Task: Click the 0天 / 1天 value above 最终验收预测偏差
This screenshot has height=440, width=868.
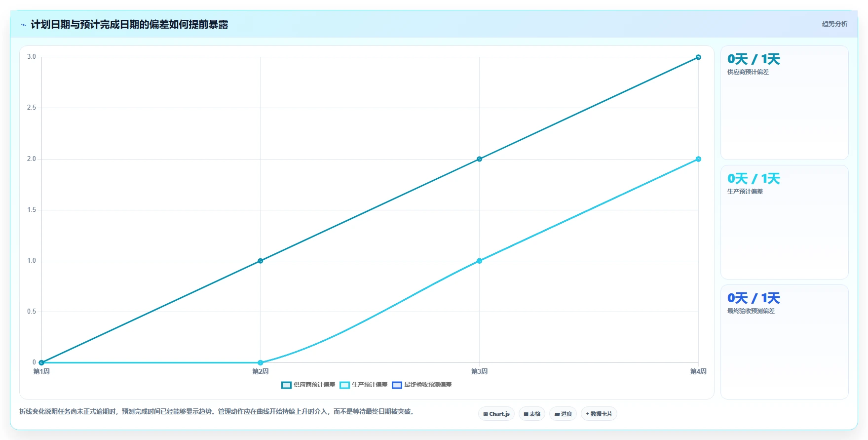Action: [x=754, y=298]
